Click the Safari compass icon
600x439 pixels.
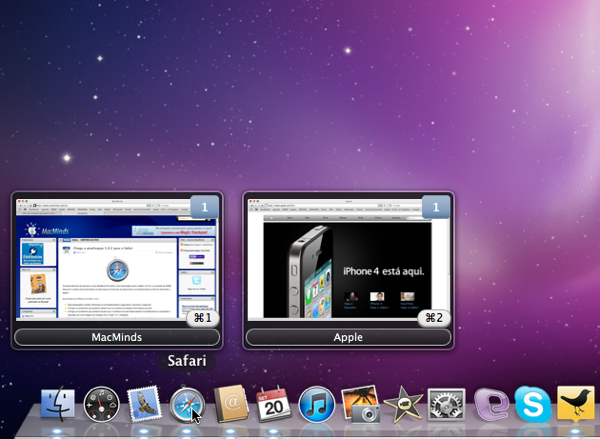186,406
